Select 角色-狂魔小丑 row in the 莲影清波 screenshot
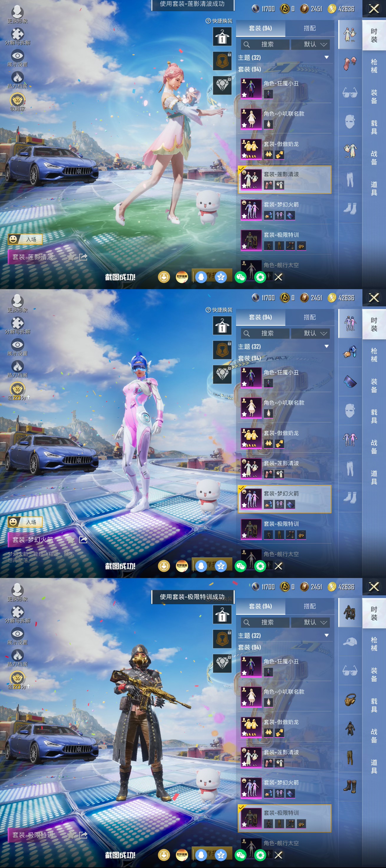 [285, 88]
